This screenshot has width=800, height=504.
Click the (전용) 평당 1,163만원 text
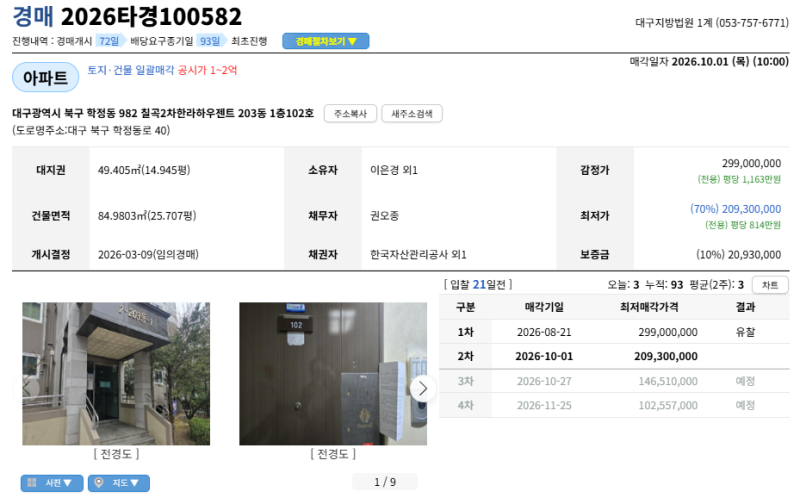tap(739, 179)
